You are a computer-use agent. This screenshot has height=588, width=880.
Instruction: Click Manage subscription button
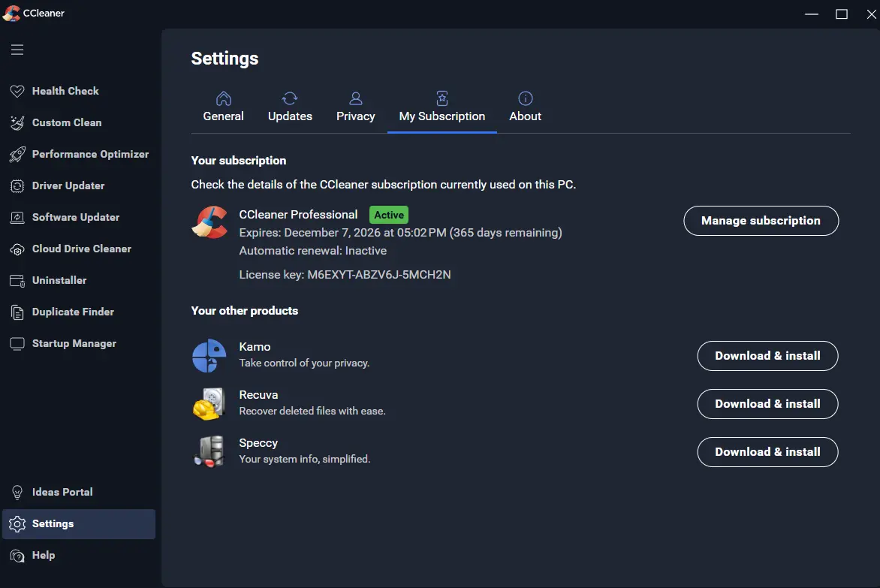coord(761,221)
